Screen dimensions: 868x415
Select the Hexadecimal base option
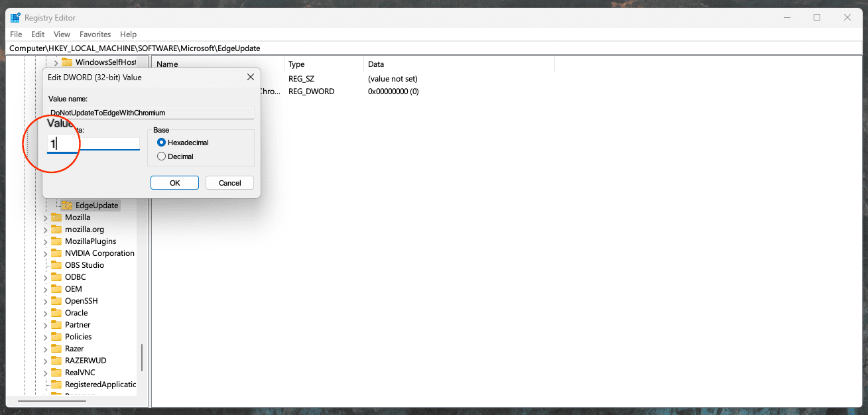tap(161, 143)
